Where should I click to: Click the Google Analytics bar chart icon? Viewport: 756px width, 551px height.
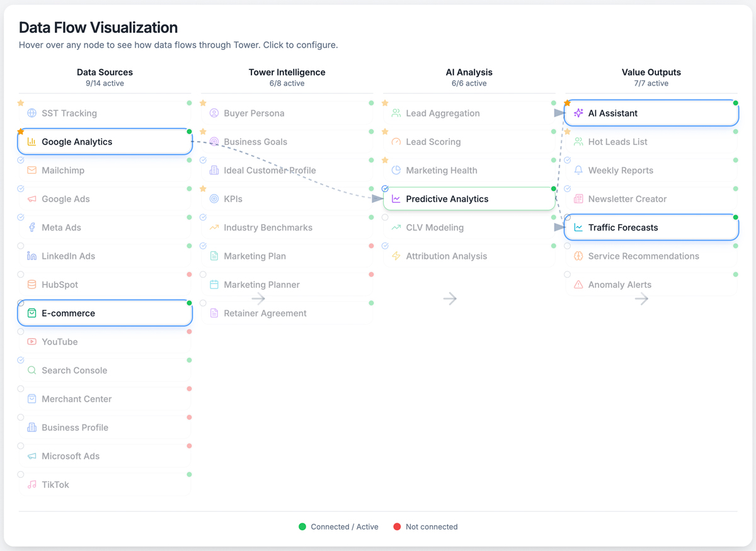[31, 142]
